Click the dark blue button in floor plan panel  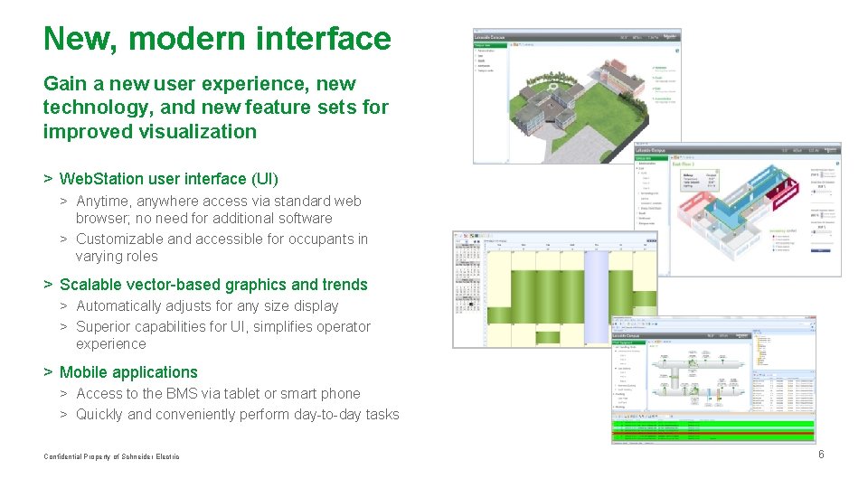(820, 250)
